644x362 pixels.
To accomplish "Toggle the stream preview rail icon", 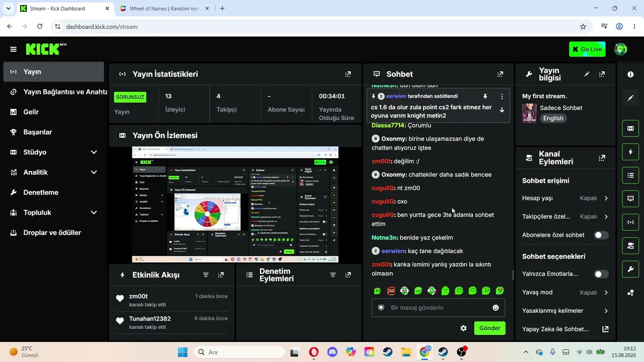I will tap(630, 128).
